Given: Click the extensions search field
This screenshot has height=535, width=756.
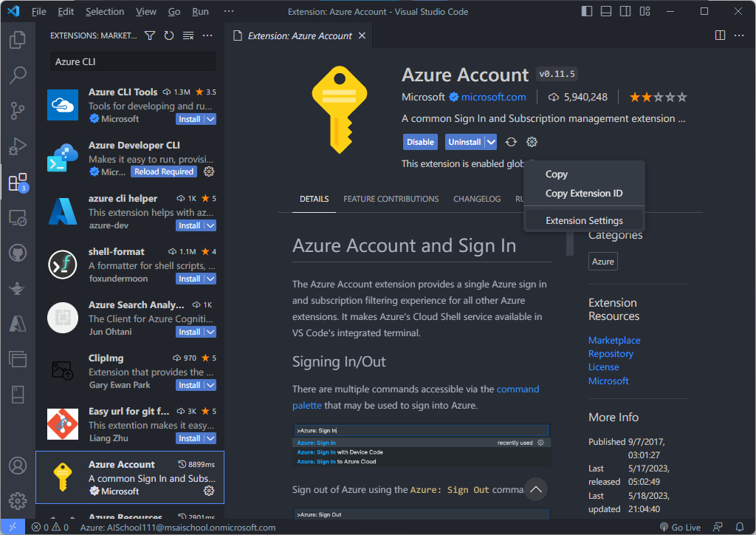Looking at the screenshot, I should [x=133, y=62].
